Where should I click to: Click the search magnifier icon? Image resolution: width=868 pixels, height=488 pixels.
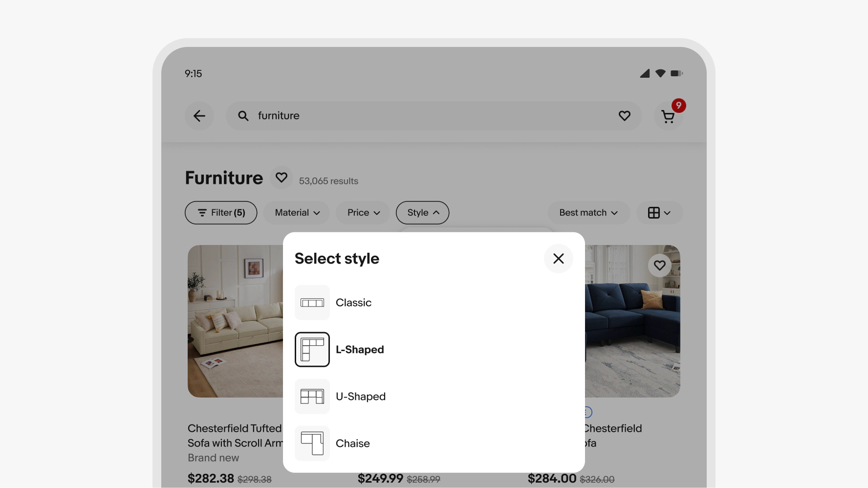coord(243,116)
